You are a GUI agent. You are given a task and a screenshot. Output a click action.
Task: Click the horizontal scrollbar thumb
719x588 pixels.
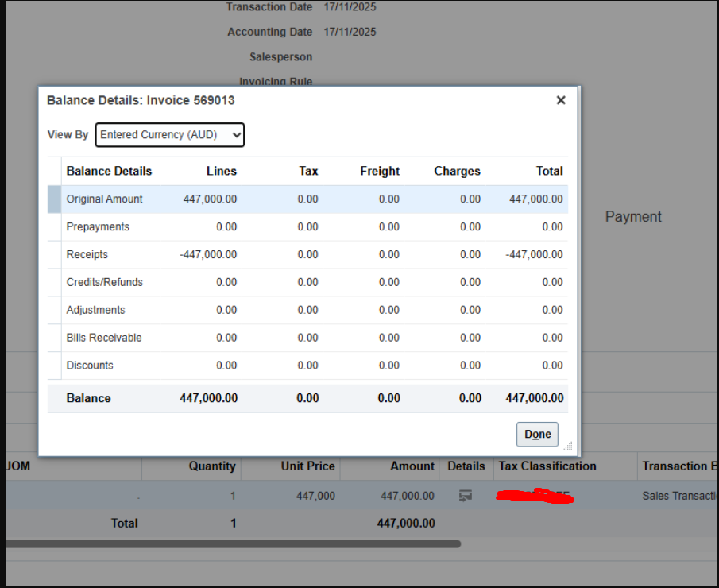(233, 544)
